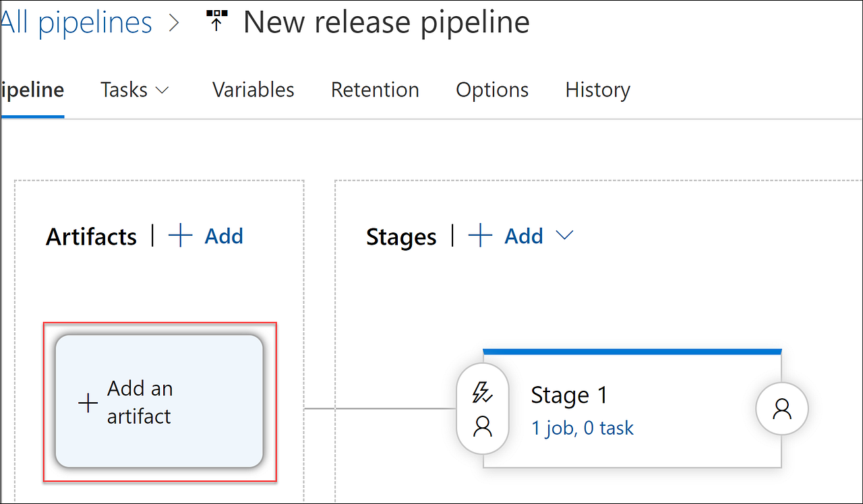View the History tab
863x504 pixels.
tap(597, 90)
